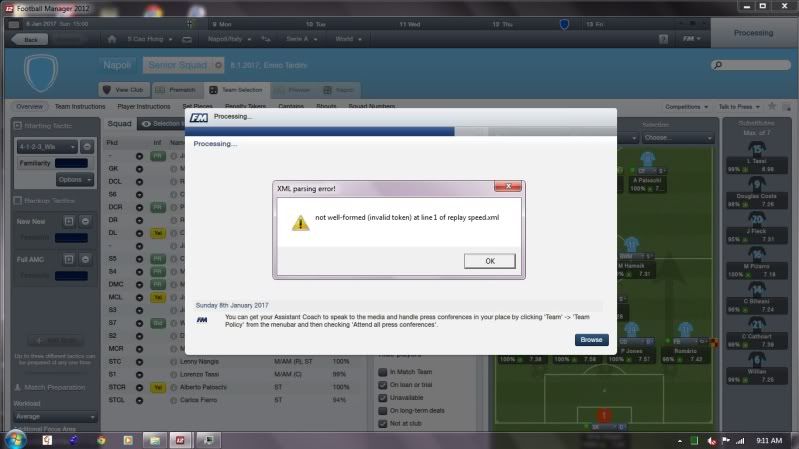
Task: Toggle In Match Team filter checkbox
Action: [x=383, y=372]
